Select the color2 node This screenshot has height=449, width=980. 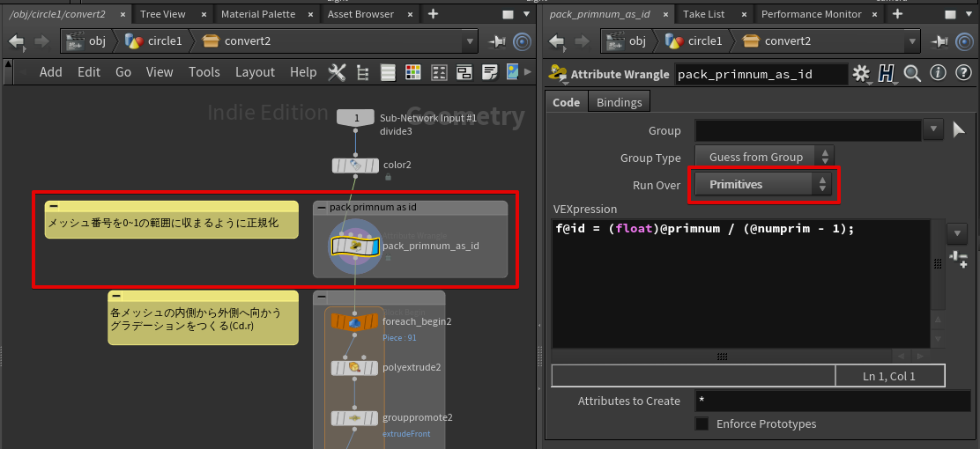click(x=356, y=165)
